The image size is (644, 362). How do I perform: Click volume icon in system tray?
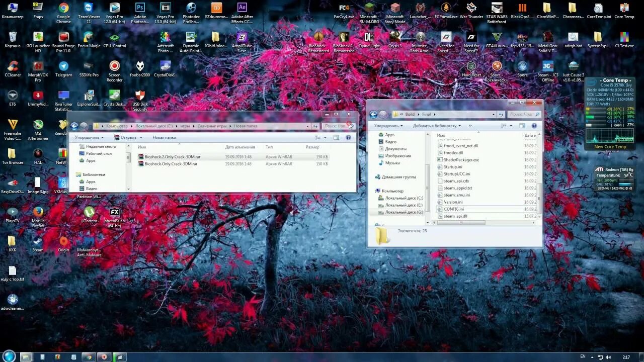tap(608, 357)
